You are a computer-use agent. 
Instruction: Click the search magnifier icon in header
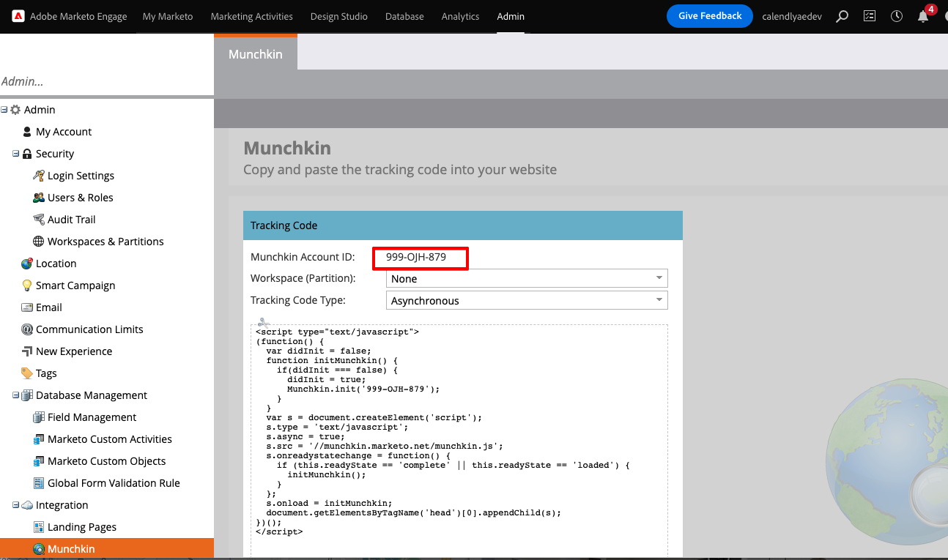click(x=843, y=16)
